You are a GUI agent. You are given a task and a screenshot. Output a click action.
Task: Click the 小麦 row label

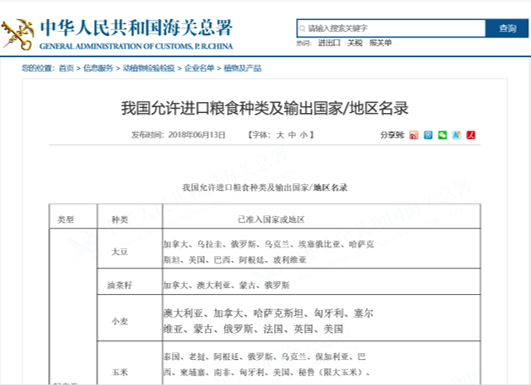[120, 321]
